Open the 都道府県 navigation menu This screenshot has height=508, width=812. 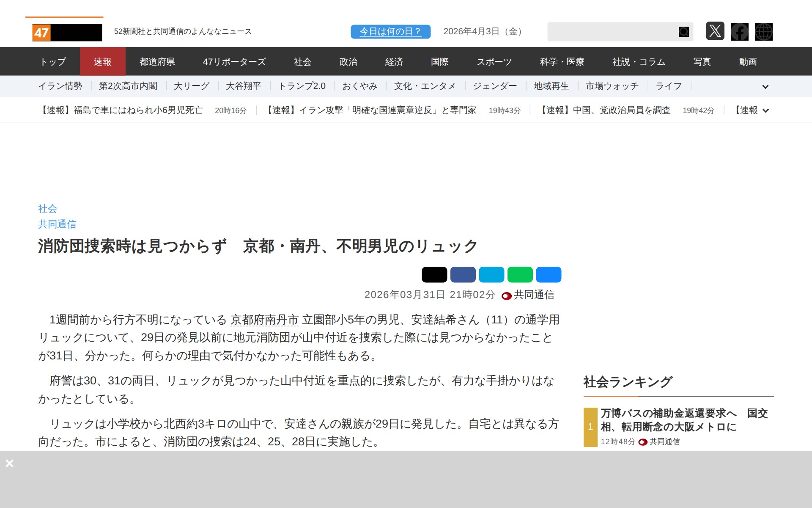[157, 62]
